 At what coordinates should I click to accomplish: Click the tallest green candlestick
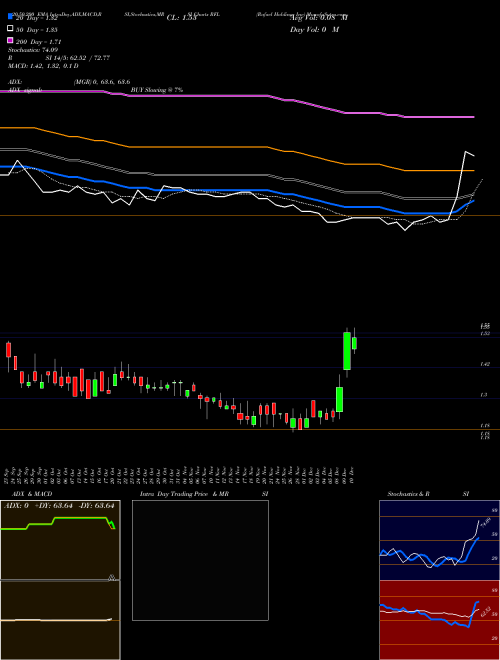click(347, 351)
